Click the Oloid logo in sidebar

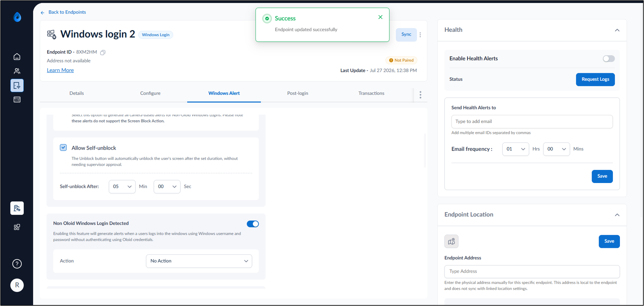click(x=17, y=17)
